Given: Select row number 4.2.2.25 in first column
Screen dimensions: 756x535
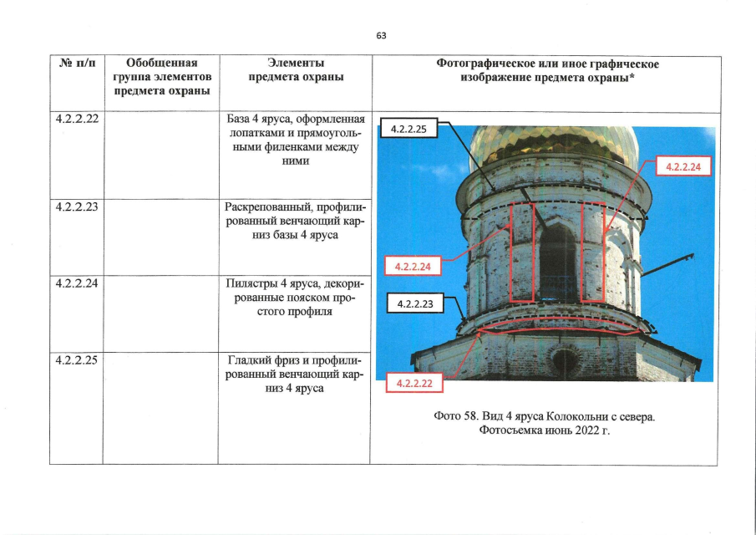Looking at the screenshot, I should tap(77, 361).
